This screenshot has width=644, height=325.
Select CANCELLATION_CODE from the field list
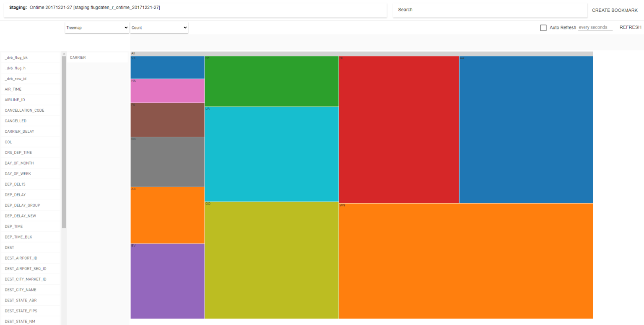click(24, 110)
